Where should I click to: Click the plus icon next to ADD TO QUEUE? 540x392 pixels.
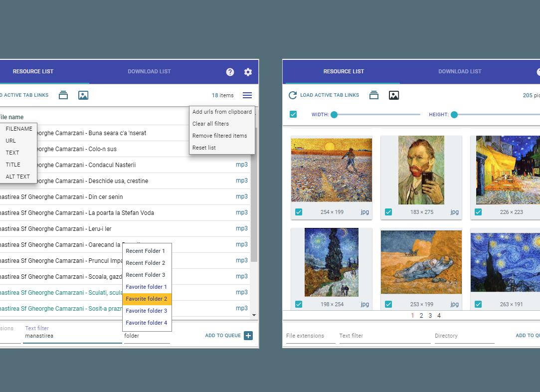click(x=248, y=336)
